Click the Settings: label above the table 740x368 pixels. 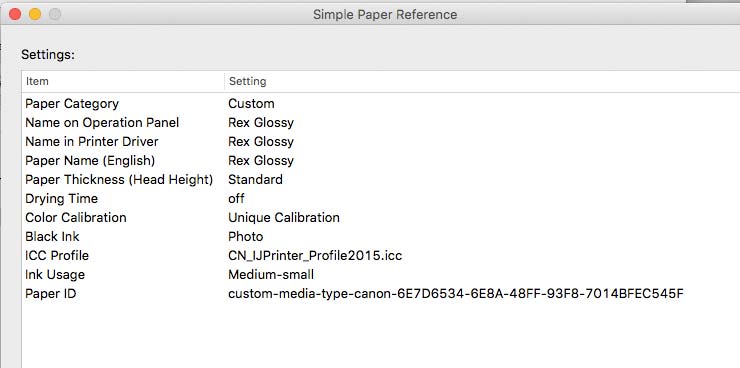pos(48,55)
